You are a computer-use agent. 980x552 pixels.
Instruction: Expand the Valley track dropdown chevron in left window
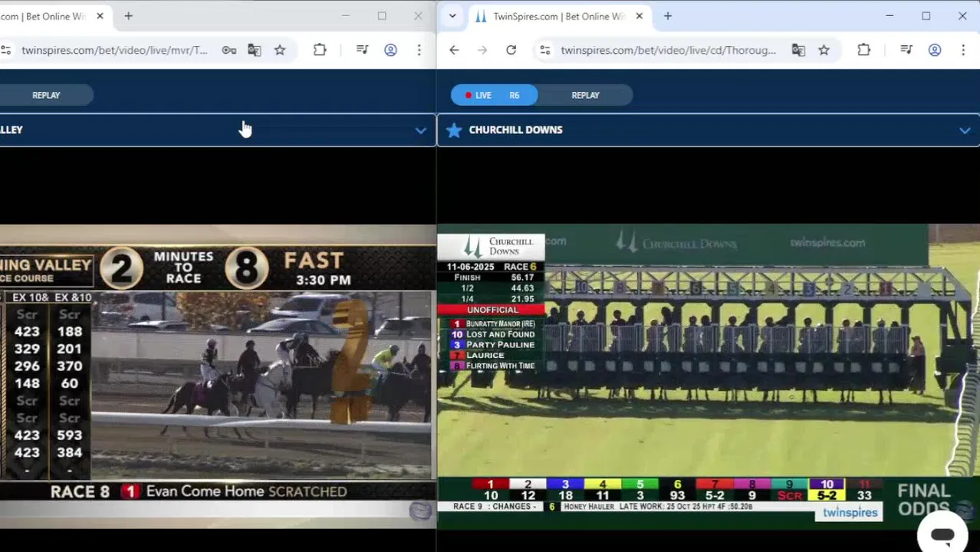[420, 130]
